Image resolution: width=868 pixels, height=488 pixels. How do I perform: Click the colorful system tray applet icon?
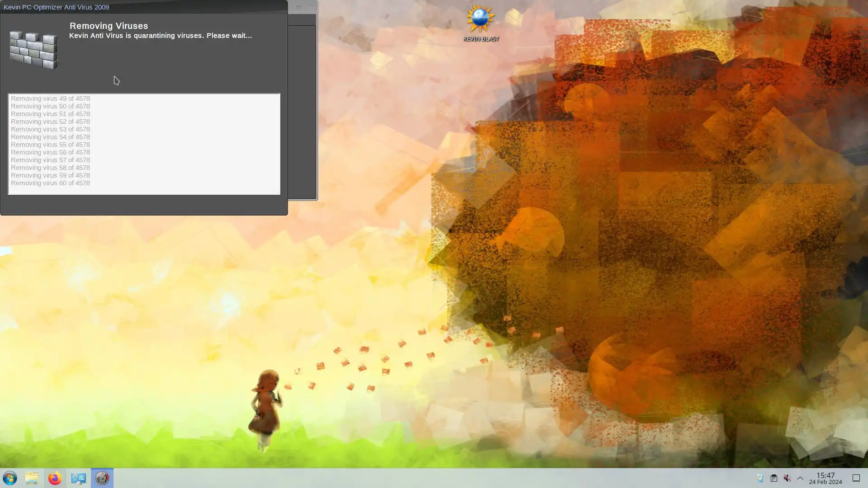pos(760,478)
